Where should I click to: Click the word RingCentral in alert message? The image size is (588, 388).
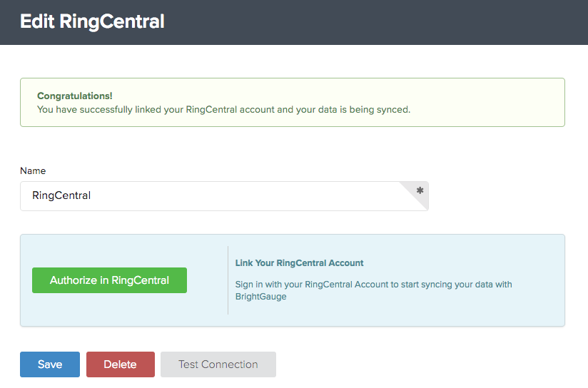pos(211,109)
